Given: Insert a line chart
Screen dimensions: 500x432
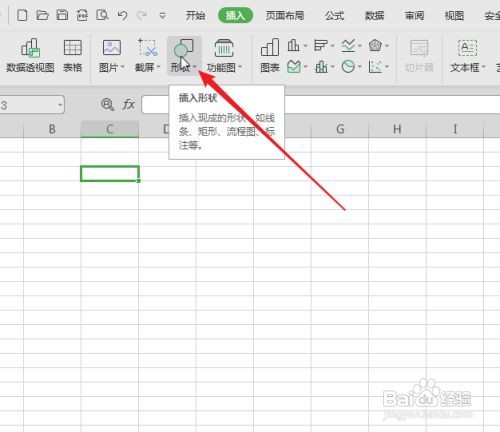Looking at the screenshot, I should point(348,45).
